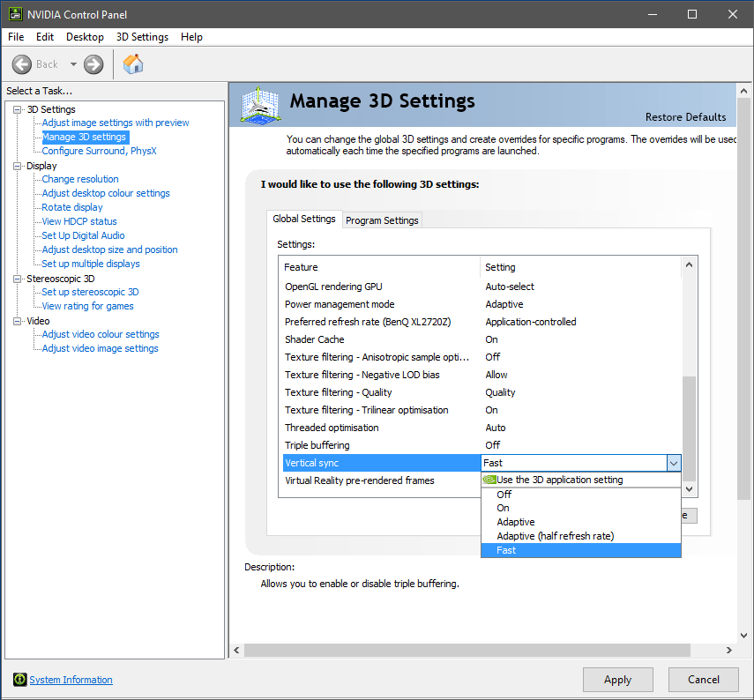Open the System Information link

tap(71, 680)
